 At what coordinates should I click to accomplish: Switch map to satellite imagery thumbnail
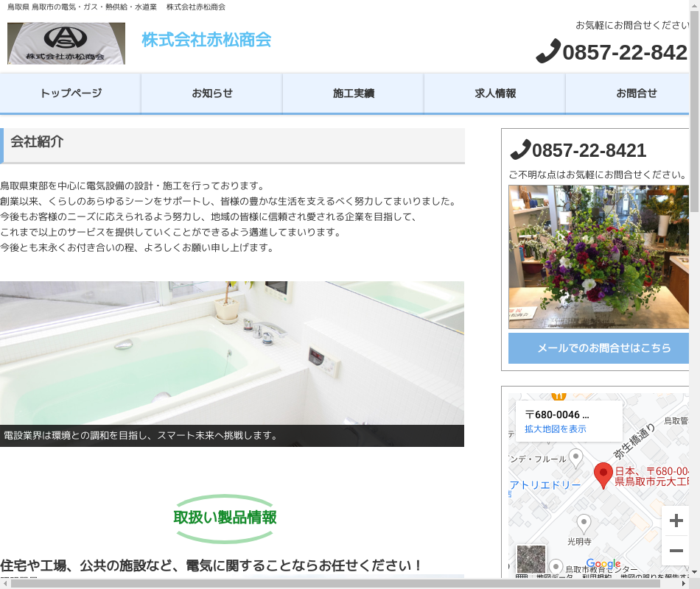(x=531, y=560)
